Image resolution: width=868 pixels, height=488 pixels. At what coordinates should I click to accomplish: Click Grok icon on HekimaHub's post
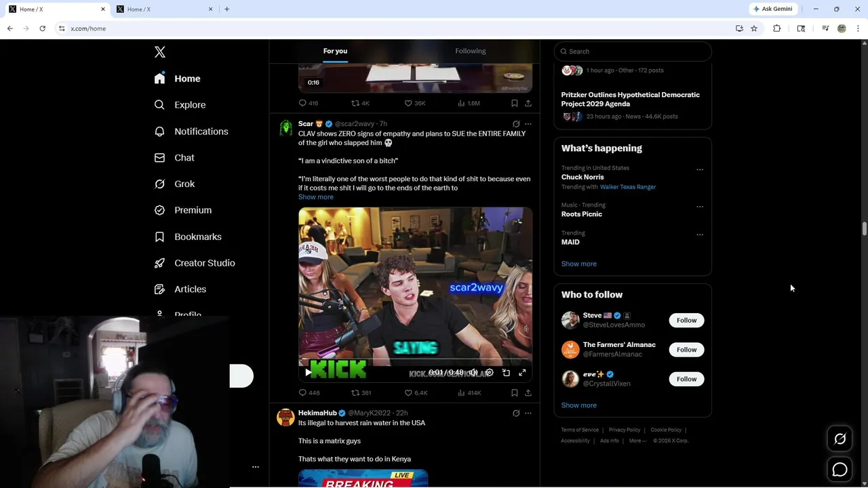point(516,413)
